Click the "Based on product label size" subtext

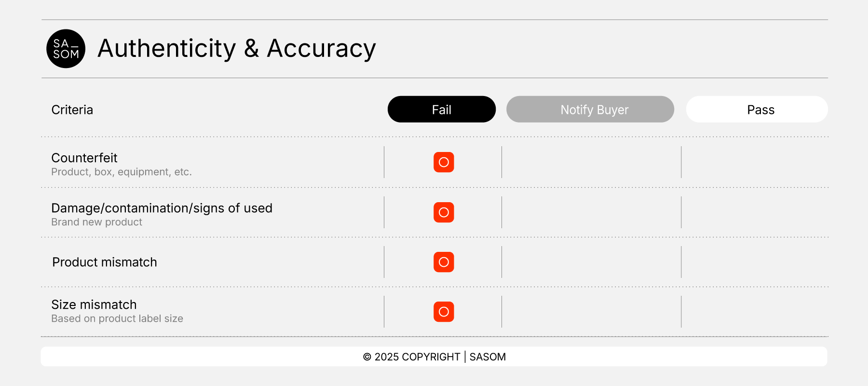117,319
